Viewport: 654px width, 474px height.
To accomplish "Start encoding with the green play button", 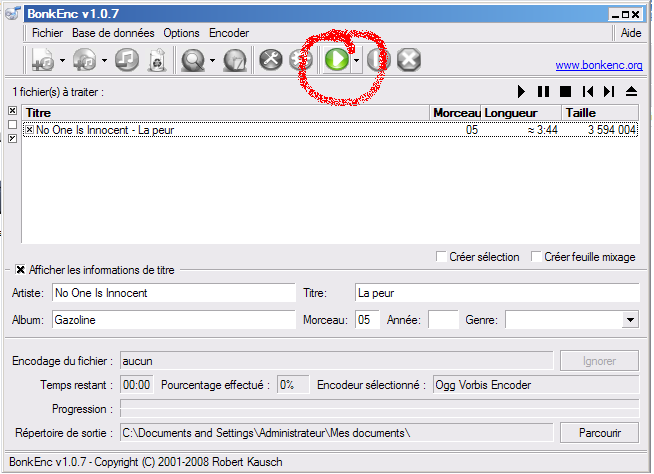I will 337,59.
